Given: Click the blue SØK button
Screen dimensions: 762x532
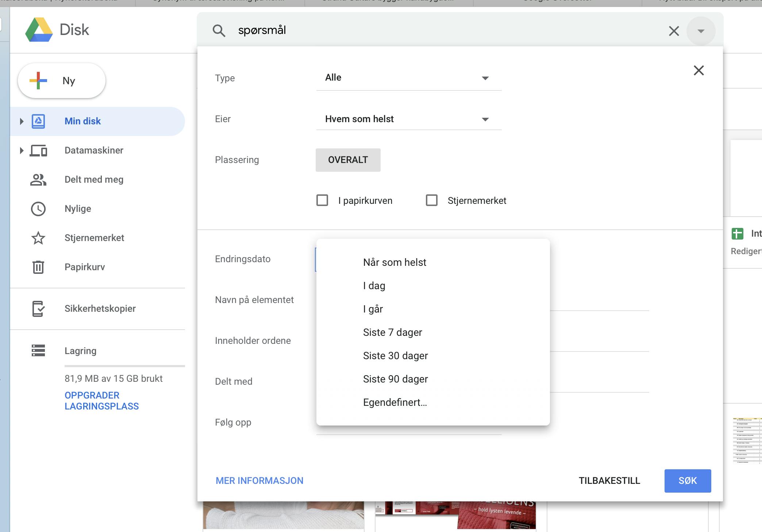Looking at the screenshot, I should (x=688, y=481).
